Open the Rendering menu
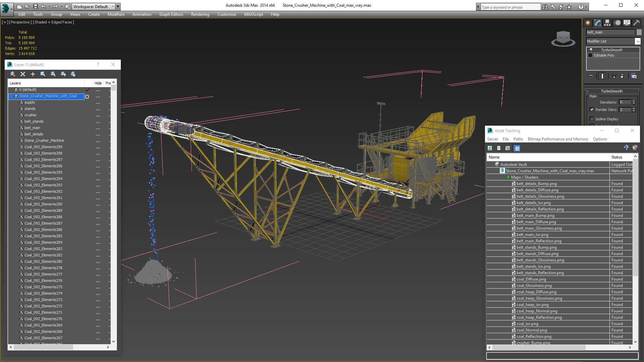This screenshot has height=362, width=644. coord(200,14)
